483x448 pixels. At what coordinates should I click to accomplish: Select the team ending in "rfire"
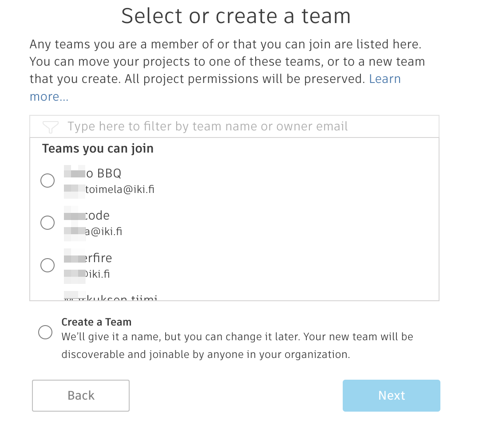pos(47,265)
